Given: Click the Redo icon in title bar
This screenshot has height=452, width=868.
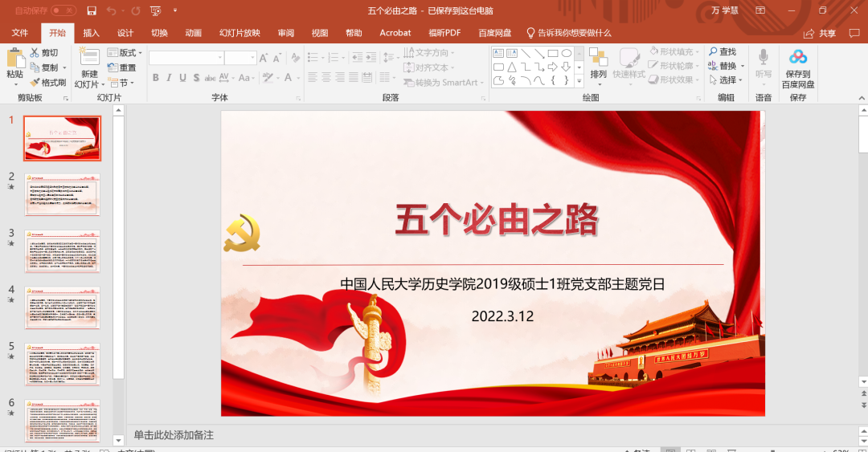Looking at the screenshot, I should click(136, 10).
